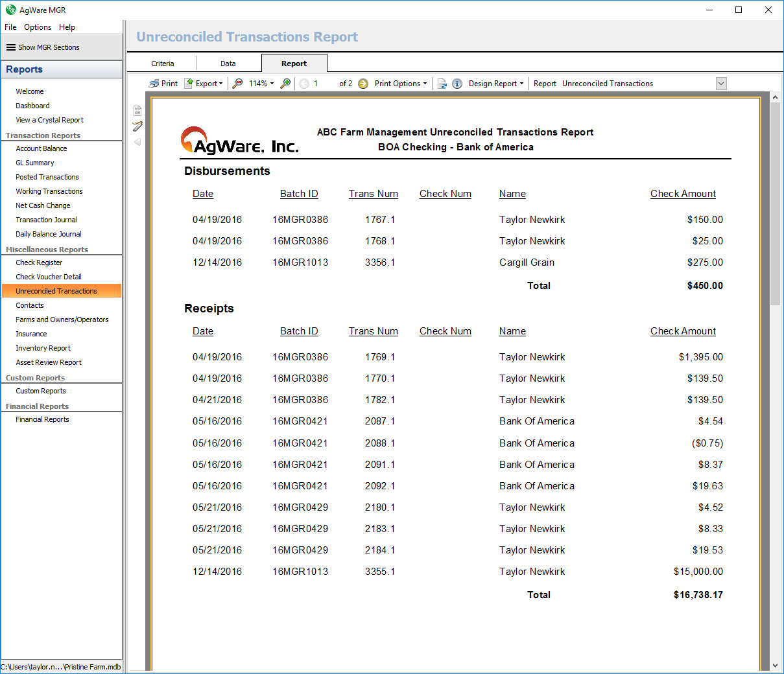The height and width of the screenshot is (674, 784).
Task: Expand the Report selection combo box arrow
Action: pos(721,84)
